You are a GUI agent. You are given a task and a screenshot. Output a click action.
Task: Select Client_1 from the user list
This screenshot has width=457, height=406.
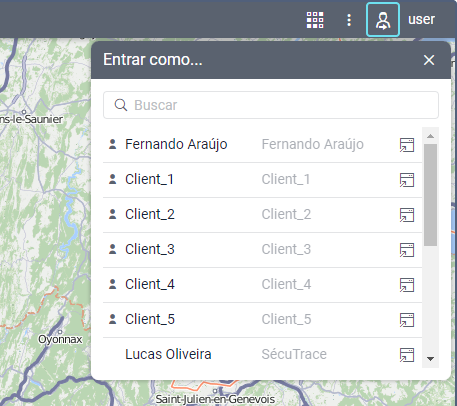point(262,180)
